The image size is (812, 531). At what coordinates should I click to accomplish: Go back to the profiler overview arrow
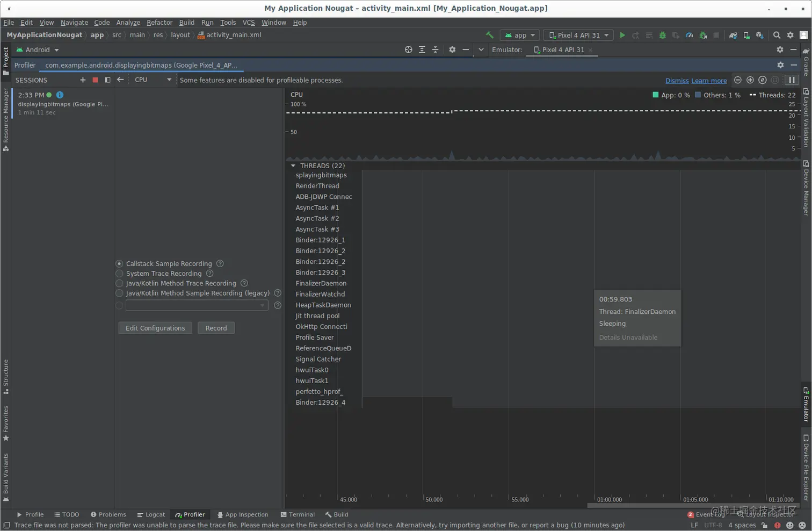[120, 80]
